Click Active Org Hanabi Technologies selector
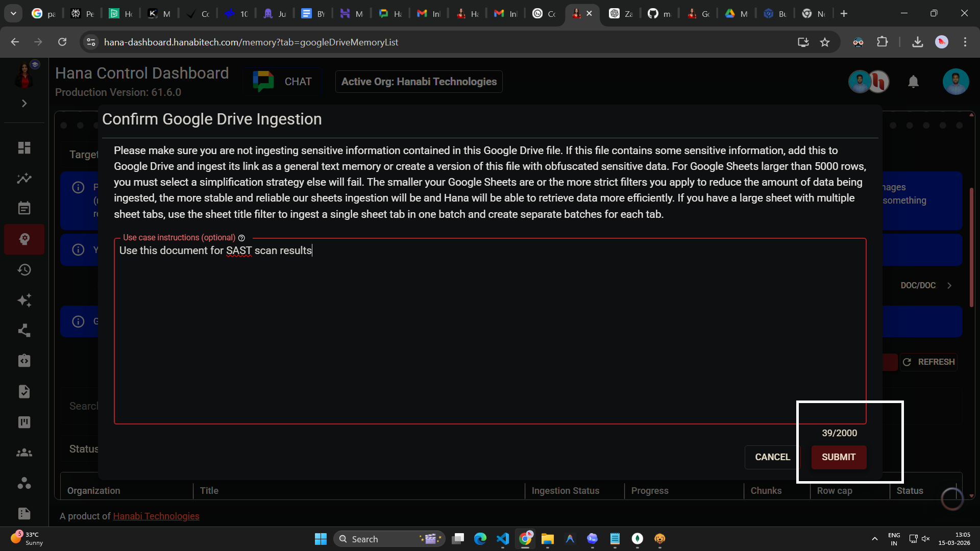 419,82
